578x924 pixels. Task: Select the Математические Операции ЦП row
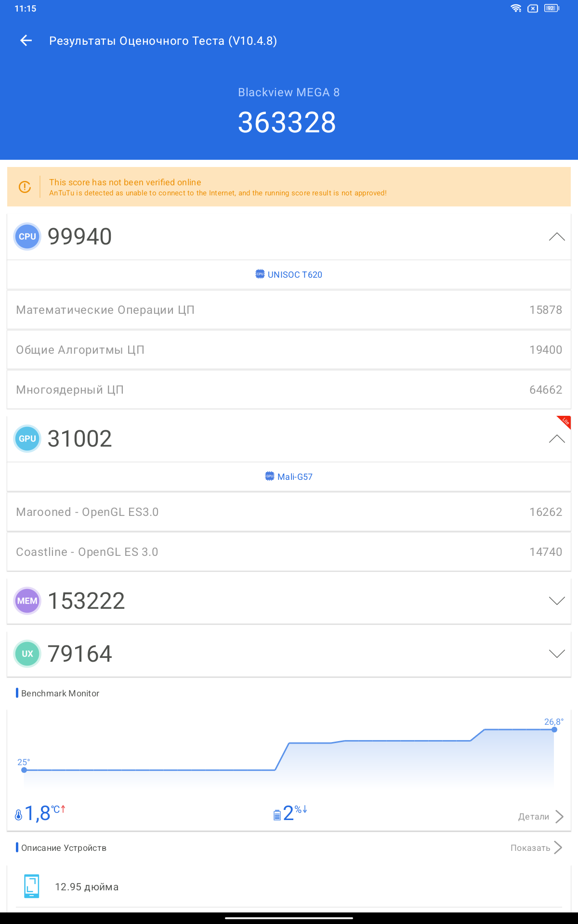289,309
